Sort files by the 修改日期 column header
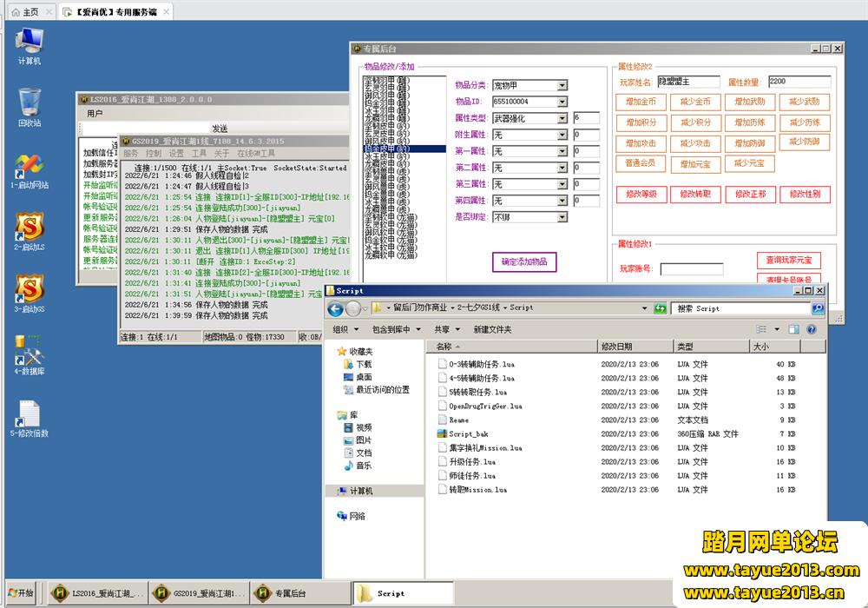Image resolution: width=868 pixels, height=608 pixels. coord(635,347)
